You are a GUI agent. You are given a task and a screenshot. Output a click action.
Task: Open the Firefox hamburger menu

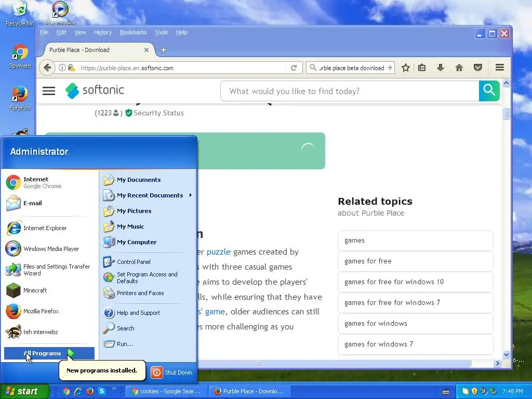[x=499, y=68]
